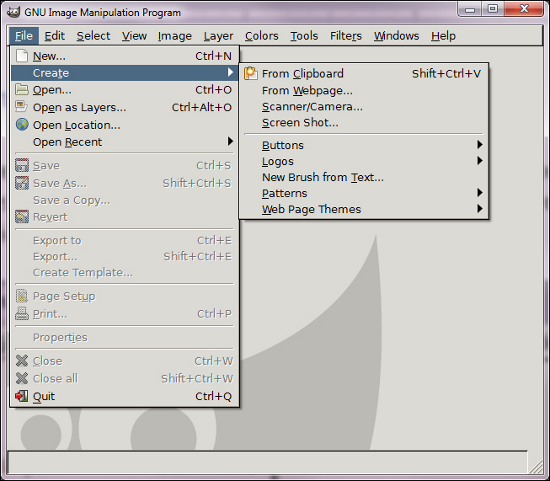This screenshot has height=481, width=550.
Task: Expand the Open Recent submenu arrow
Action: pos(230,141)
